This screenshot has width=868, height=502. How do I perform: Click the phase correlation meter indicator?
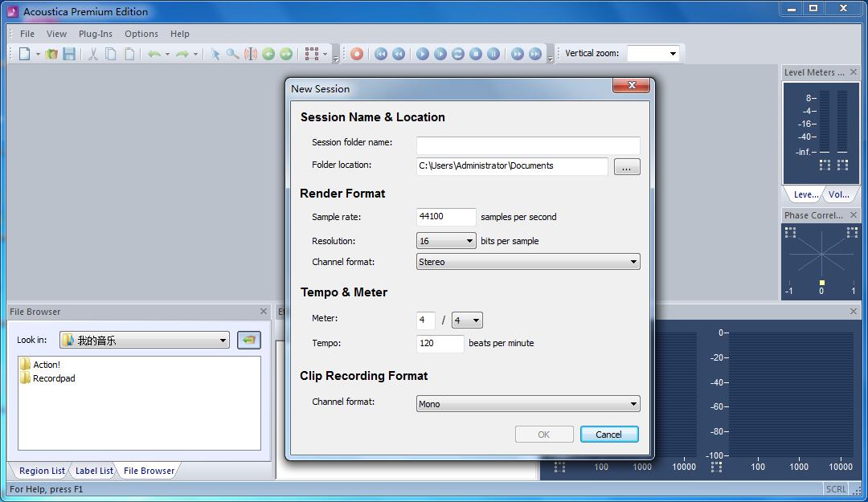(821, 283)
